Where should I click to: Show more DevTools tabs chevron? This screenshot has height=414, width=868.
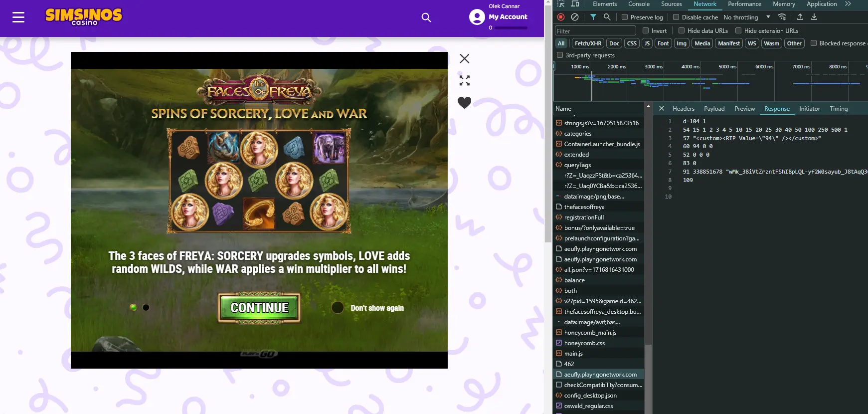848,4
